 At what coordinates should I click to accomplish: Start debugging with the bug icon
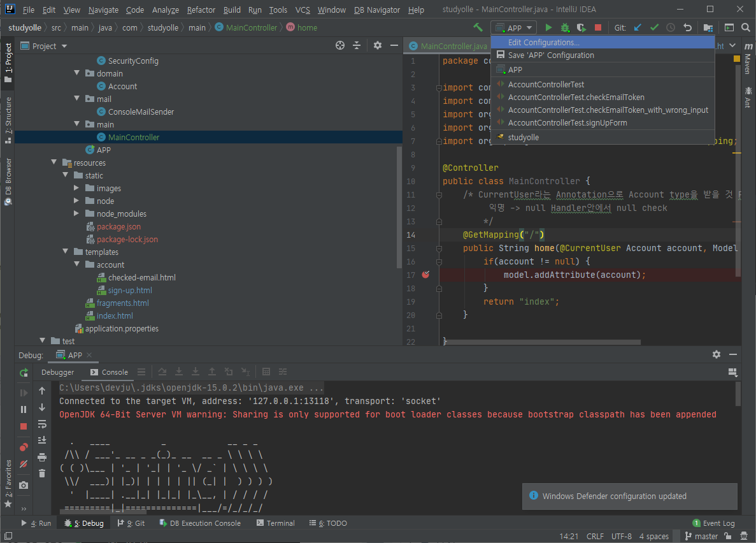click(565, 27)
